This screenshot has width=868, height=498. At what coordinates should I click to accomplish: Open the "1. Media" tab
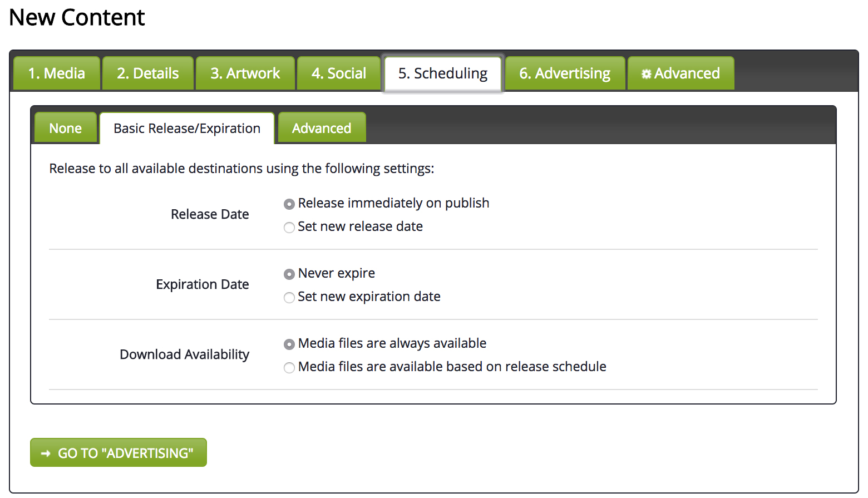57,73
